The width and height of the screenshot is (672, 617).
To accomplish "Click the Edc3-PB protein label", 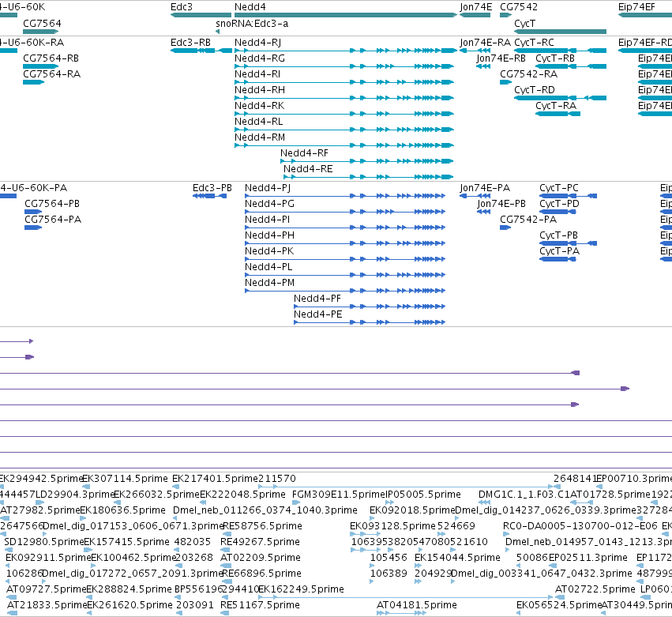I will [212, 188].
